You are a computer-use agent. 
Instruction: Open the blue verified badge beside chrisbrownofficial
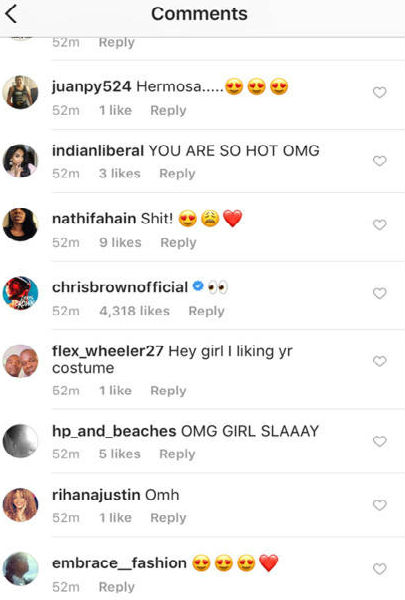point(198,286)
